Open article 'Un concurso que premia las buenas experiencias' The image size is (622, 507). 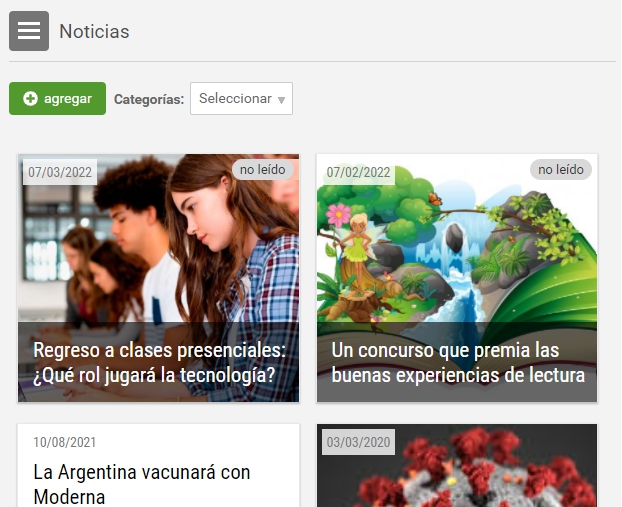457,363
